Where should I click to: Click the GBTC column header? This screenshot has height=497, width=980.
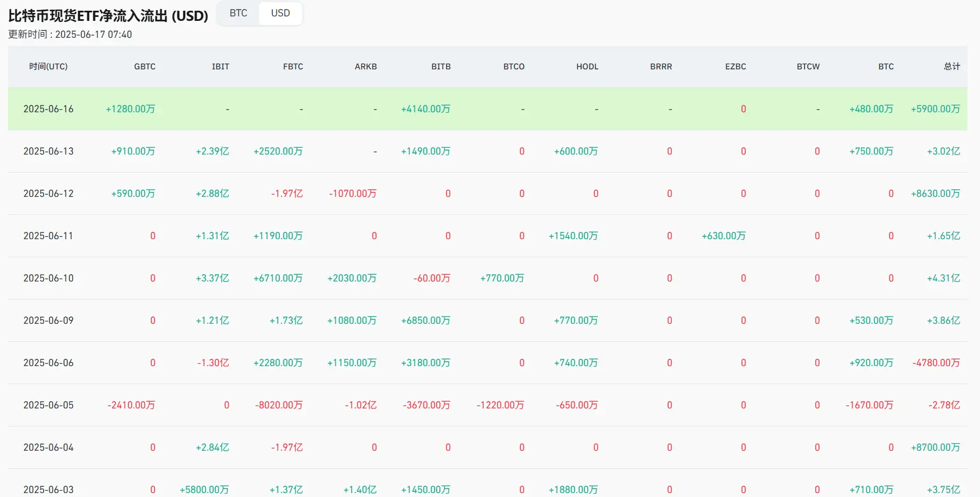[x=145, y=67]
